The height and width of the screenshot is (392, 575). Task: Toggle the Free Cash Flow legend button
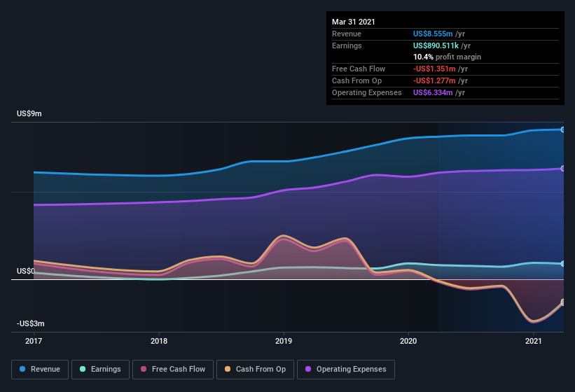(x=173, y=369)
